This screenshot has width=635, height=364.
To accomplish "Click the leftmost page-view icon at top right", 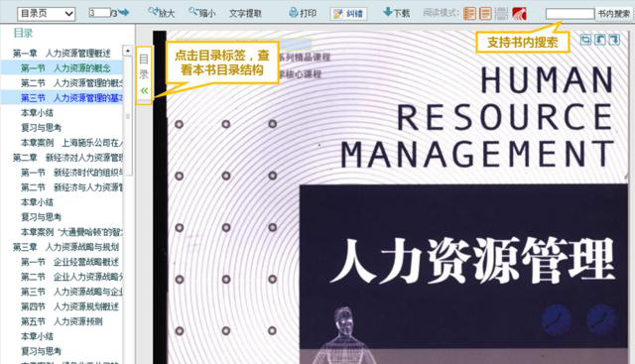I will coord(585,40).
